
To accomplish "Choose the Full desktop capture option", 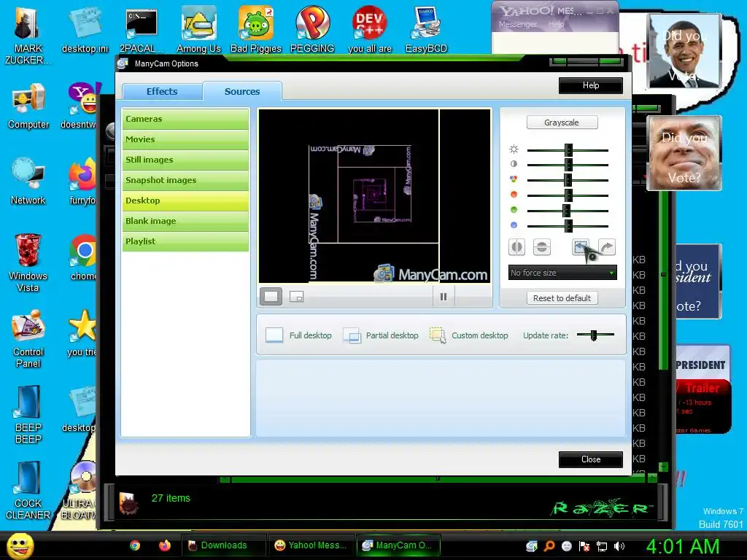I will (x=298, y=335).
